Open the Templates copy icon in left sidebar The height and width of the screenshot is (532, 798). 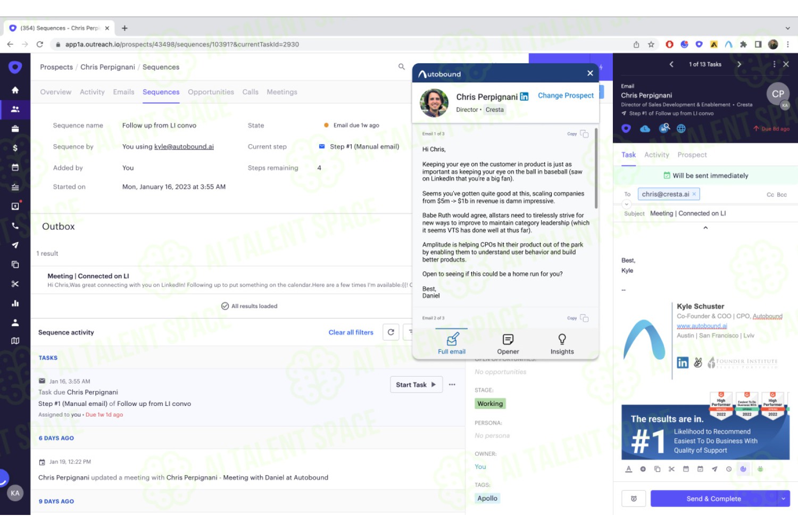[15, 264]
